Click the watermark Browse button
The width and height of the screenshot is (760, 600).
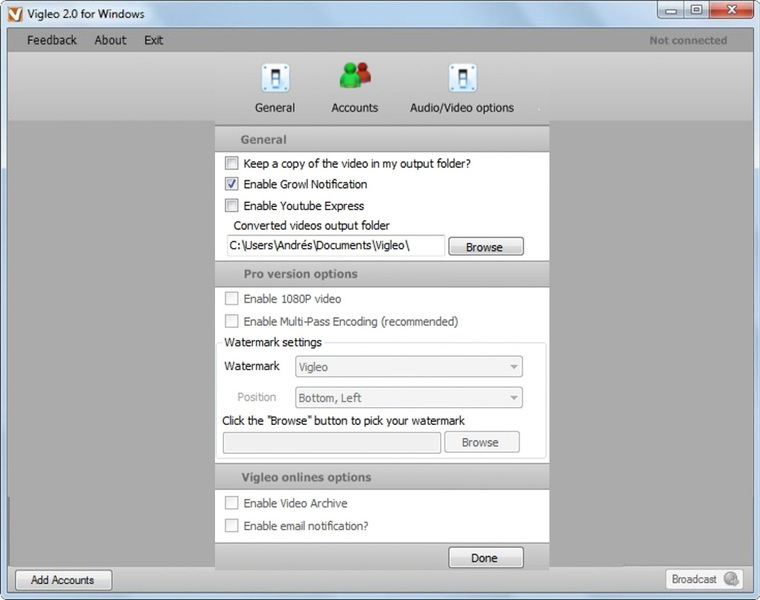(x=482, y=442)
